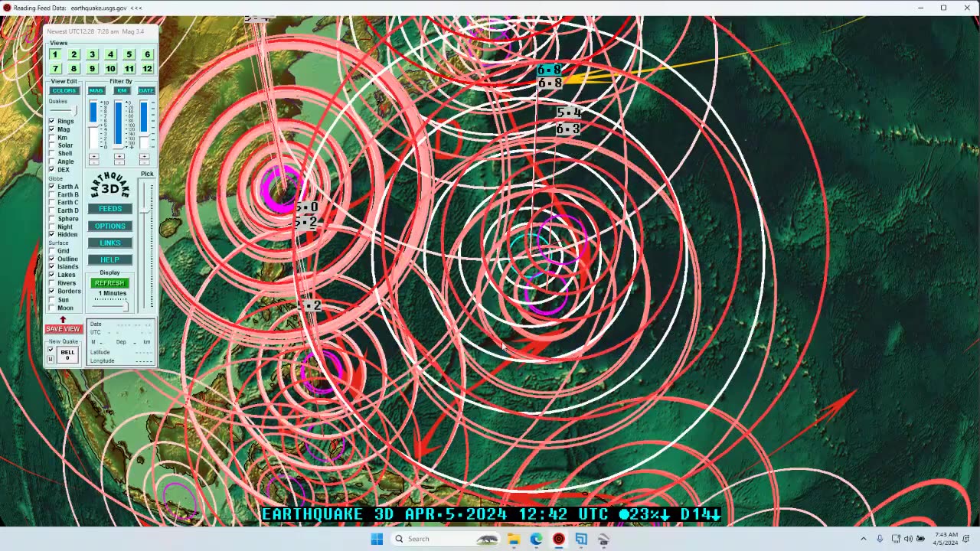Enable the Moon checkbox

52,308
